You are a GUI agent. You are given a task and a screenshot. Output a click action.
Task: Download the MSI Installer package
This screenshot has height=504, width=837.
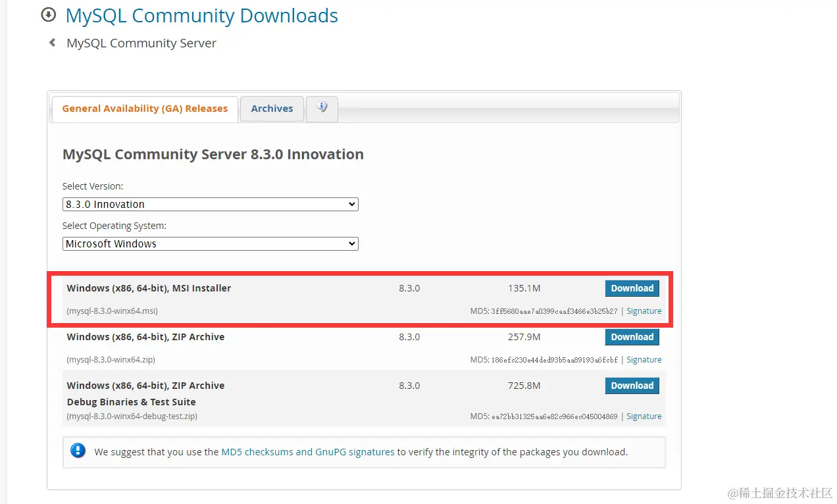click(632, 288)
